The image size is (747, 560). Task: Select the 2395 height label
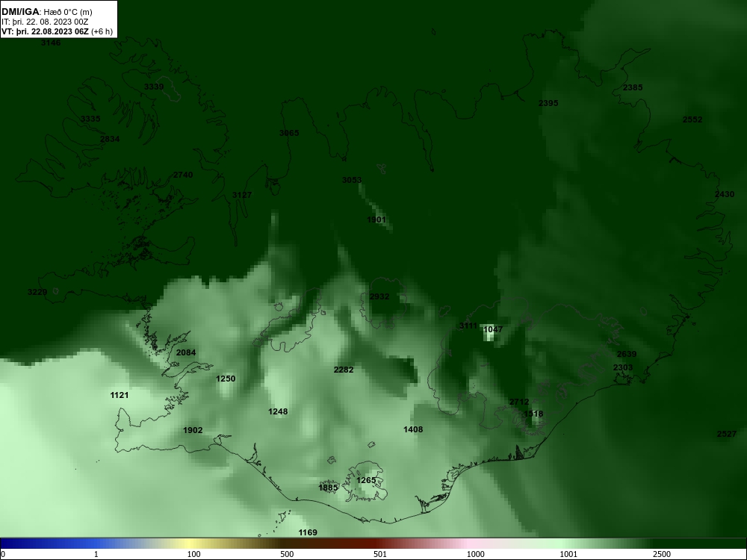pyautogui.click(x=548, y=103)
